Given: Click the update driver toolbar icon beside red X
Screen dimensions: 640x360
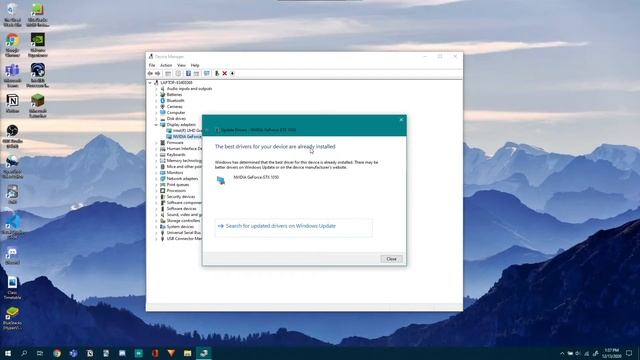Looking at the screenshot, I should [x=217, y=73].
